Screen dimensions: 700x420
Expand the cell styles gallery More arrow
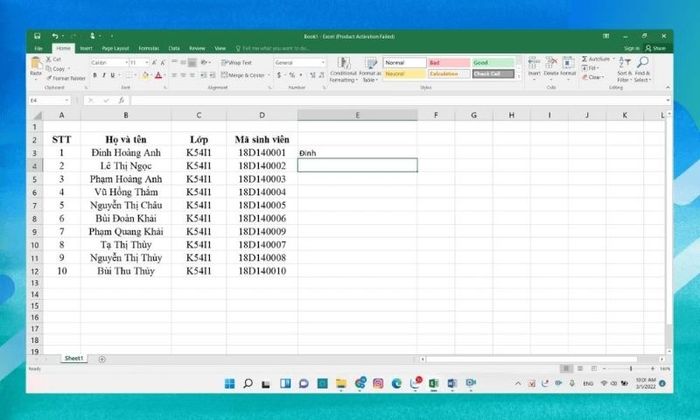pyautogui.click(x=519, y=76)
